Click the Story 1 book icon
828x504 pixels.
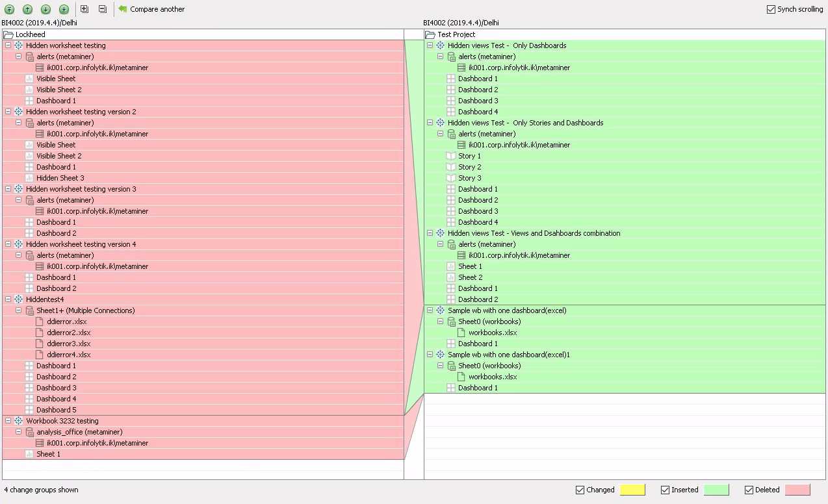pos(451,156)
